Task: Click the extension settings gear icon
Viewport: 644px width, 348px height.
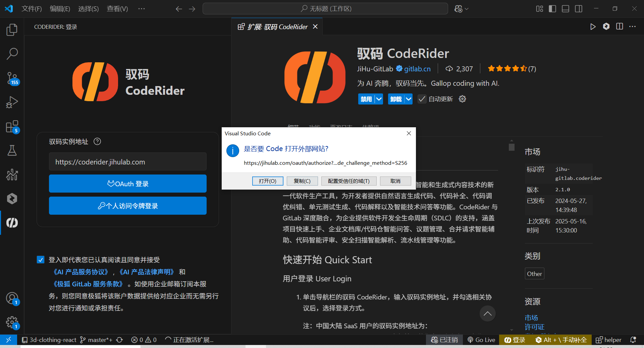Action: pyautogui.click(x=462, y=99)
